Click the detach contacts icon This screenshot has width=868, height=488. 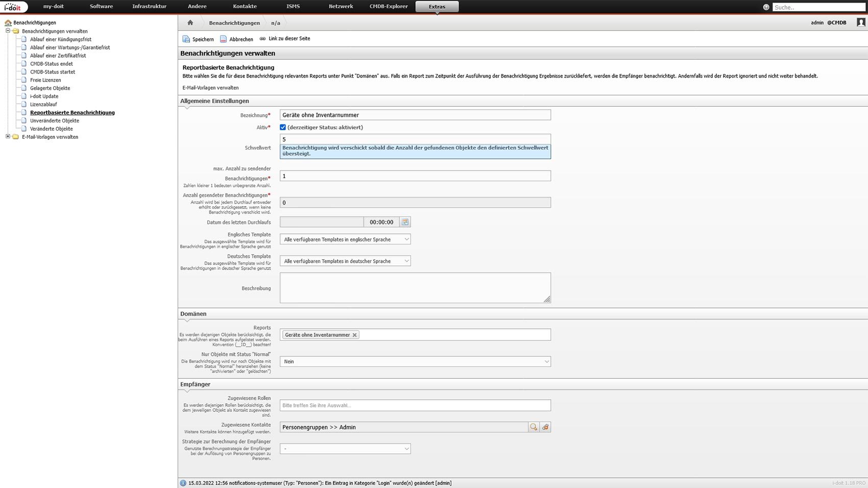coord(545,427)
